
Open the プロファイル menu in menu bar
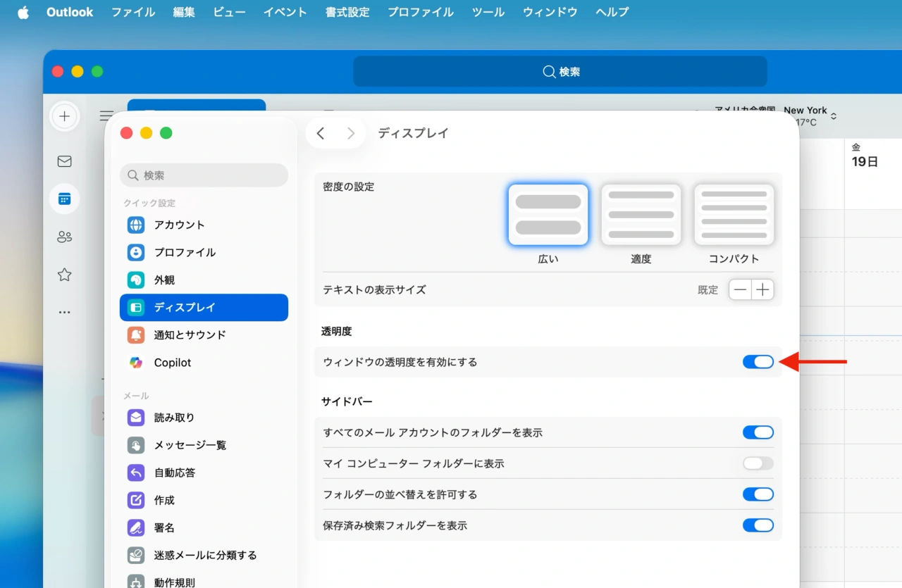point(421,12)
